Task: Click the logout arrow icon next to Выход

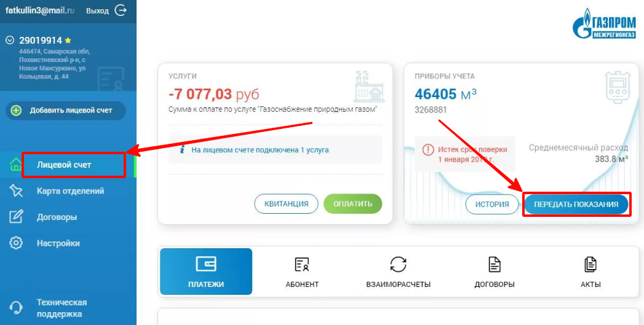Action: point(121,10)
